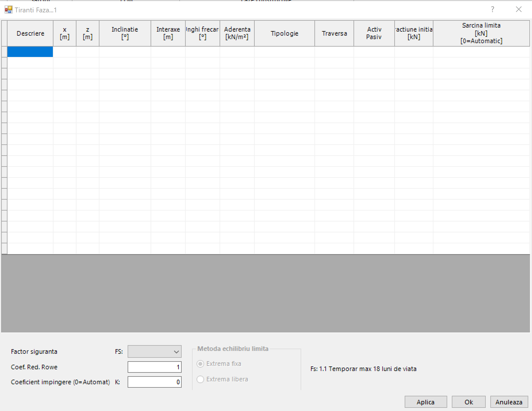This screenshot has width=532, height=411.
Task: Click the Sarcina limita column header
Action: [x=481, y=33]
